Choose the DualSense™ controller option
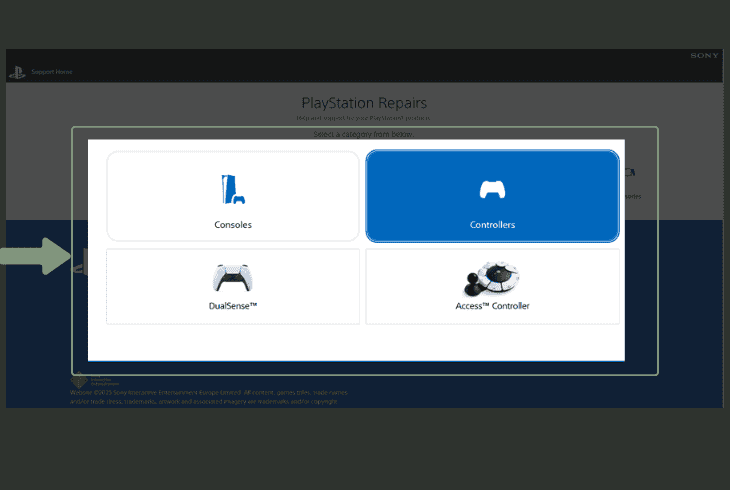 (233, 286)
